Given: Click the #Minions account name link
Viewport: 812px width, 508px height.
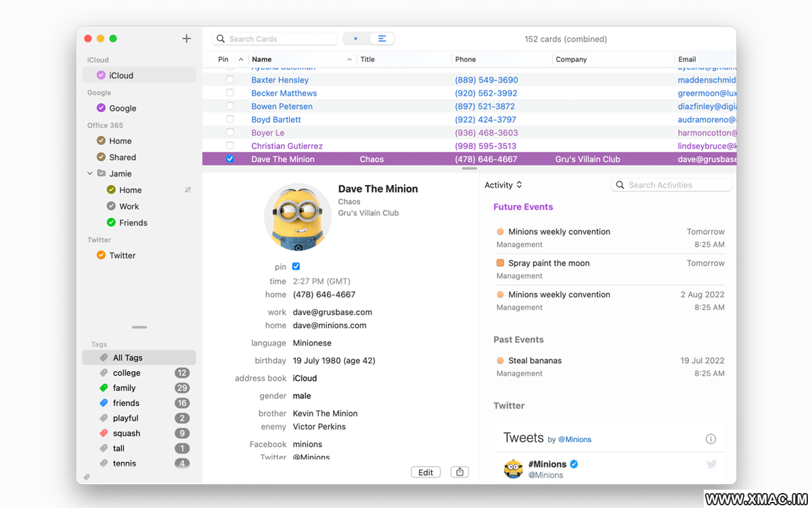Looking at the screenshot, I should pos(547,464).
